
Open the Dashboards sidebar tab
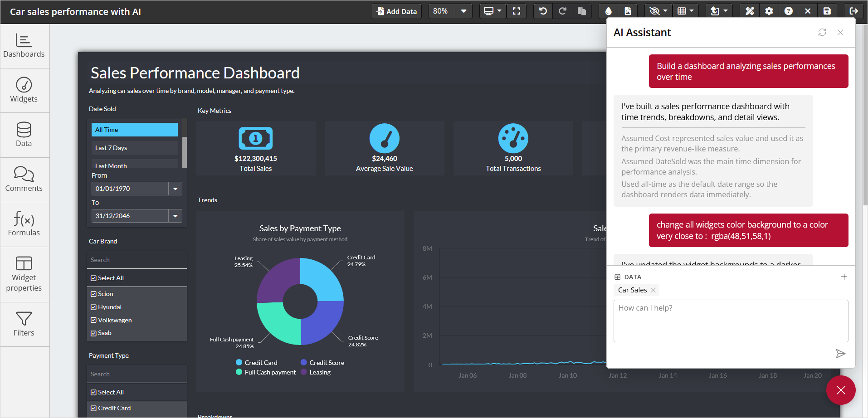[24, 46]
